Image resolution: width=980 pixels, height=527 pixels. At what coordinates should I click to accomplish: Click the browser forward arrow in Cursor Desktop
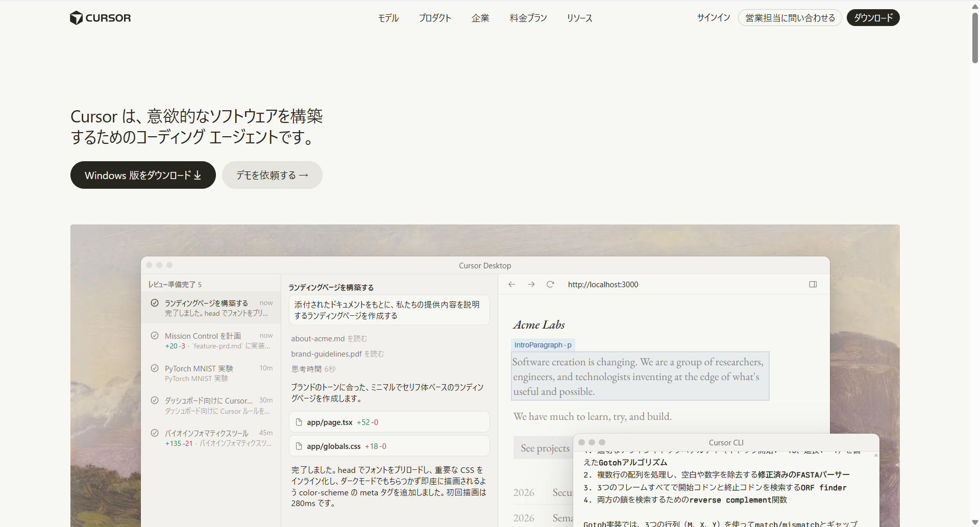531,284
